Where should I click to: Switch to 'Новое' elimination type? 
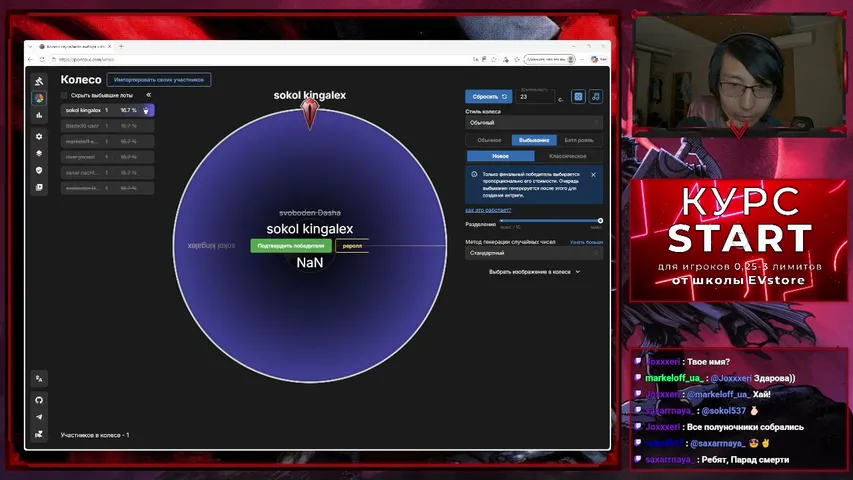(x=500, y=156)
